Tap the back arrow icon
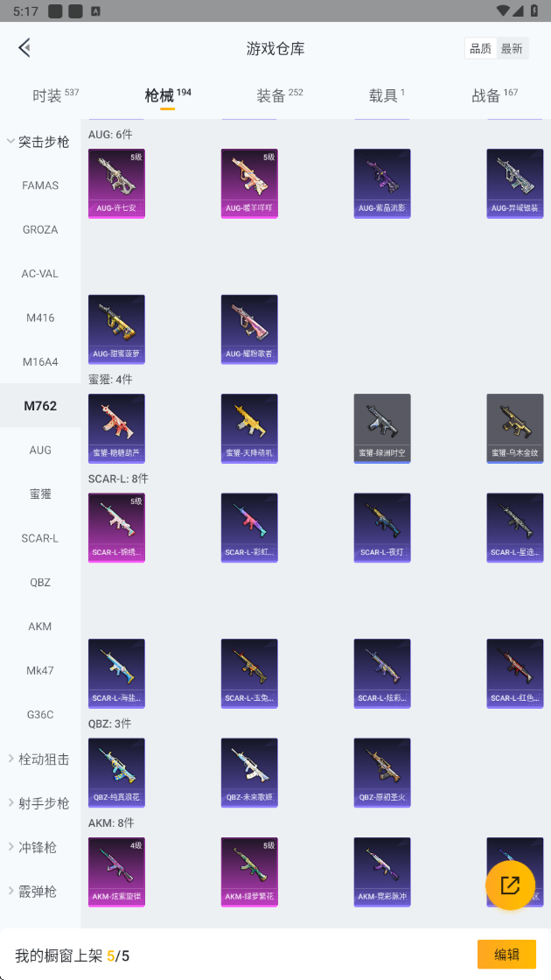551x980 pixels. tap(24, 47)
